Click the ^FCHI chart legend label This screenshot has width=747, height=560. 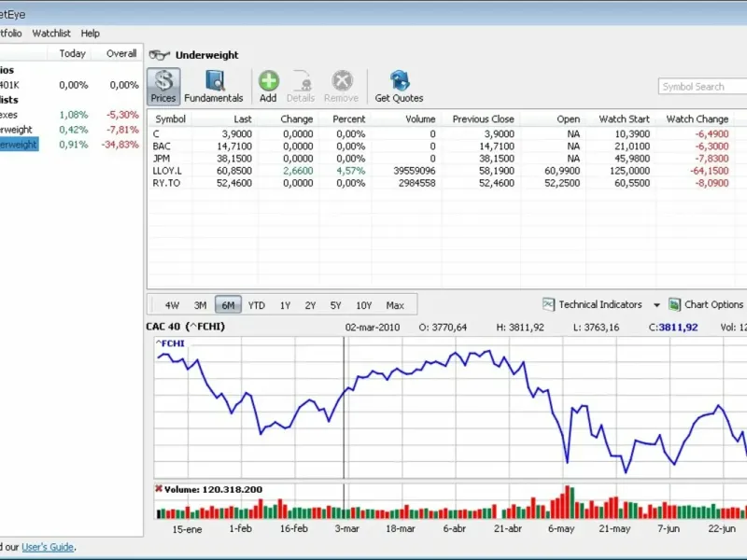tap(170, 343)
